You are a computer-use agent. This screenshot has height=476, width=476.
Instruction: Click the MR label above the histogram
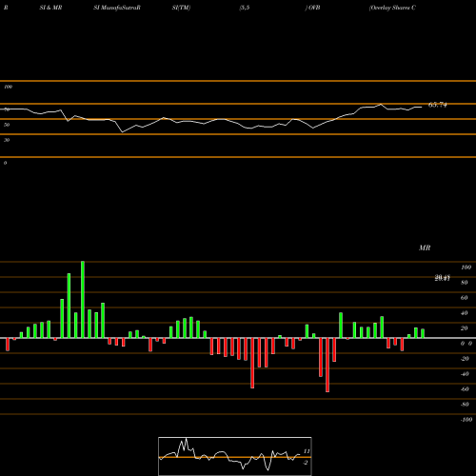(425, 248)
